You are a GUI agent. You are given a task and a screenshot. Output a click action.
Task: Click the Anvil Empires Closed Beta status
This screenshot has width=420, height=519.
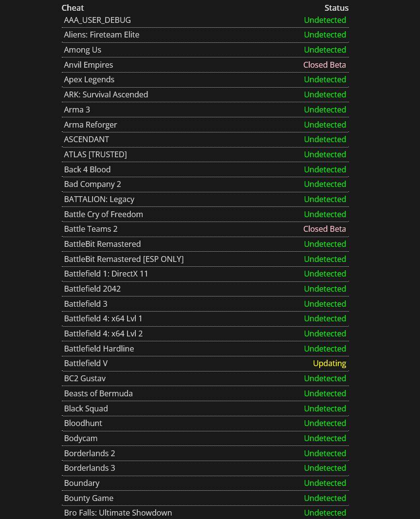324,65
